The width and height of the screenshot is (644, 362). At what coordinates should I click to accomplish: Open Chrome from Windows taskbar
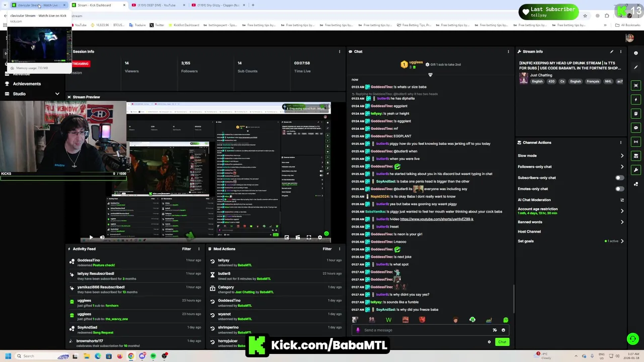[131, 356]
